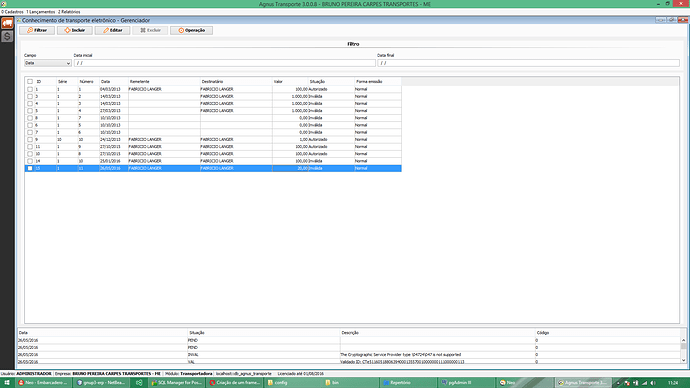Viewport: 690px width, 388px height.
Task: Select the date cell 04/03/2013
Action: click(114, 89)
